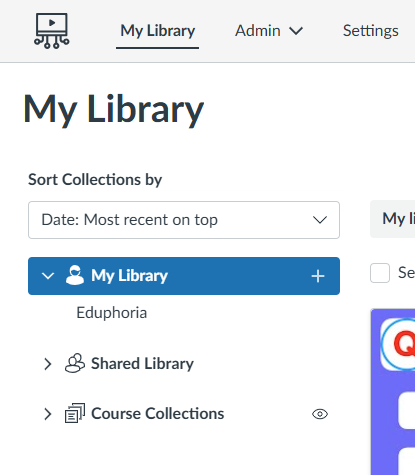Click the Shared Library people icon
Screen dimensions: 415x475
pyautogui.click(x=75, y=363)
